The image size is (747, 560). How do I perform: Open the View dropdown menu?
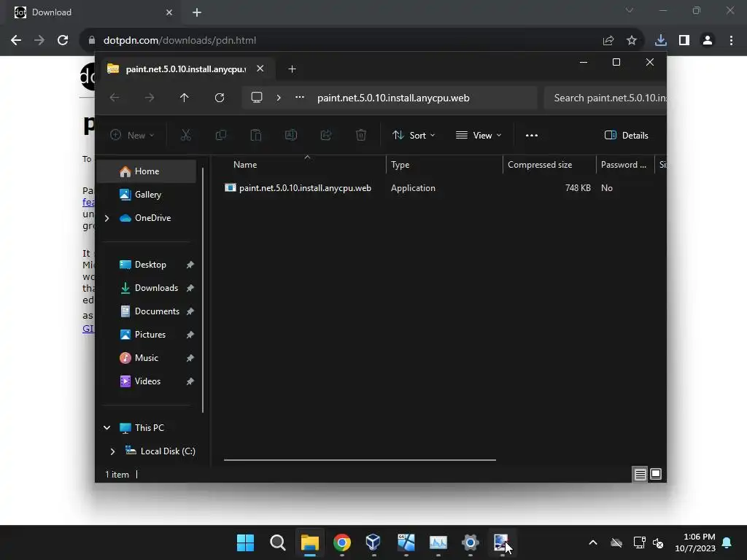(x=479, y=135)
